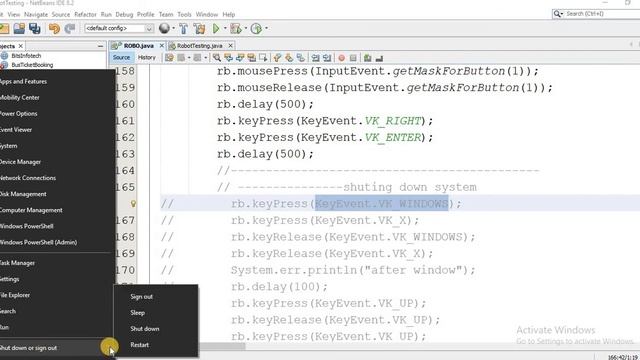
Task: Open the default config dropdown
Action: (x=119, y=28)
